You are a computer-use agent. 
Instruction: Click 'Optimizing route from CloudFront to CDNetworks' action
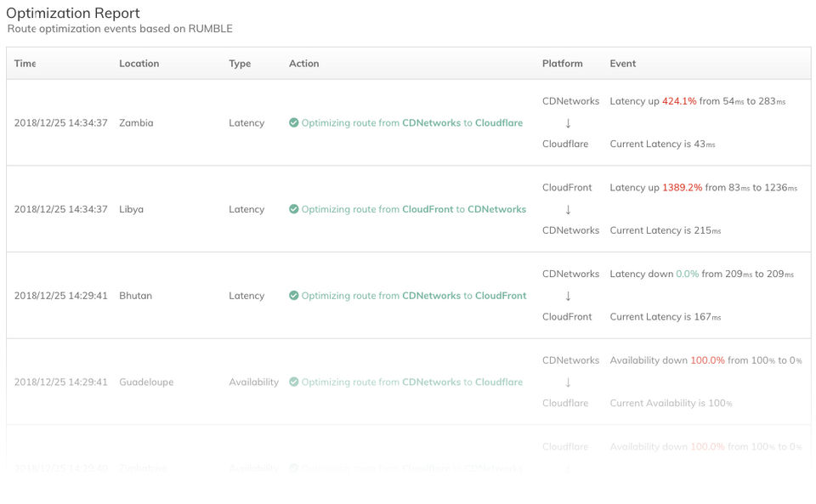414,209
